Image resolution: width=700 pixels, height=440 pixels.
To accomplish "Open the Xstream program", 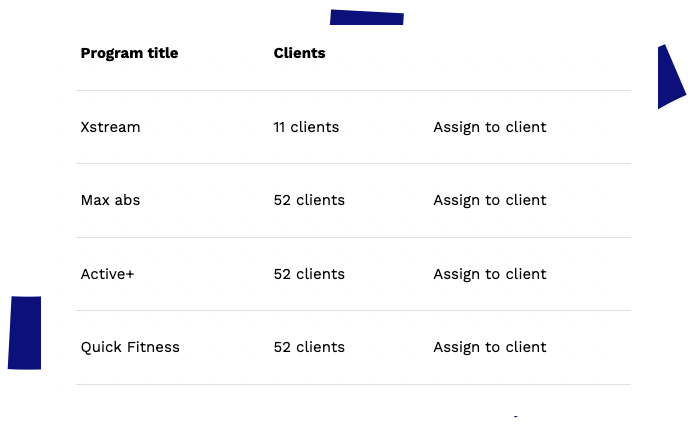I will pyautogui.click(x=110, y=127).
